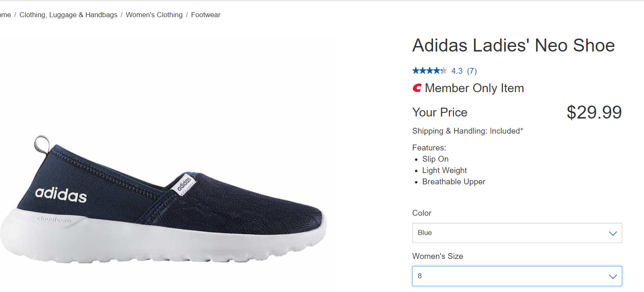This screenshot has height=292, width=644.
Task: Click the $29.99 price
Action: click(594, 112)
